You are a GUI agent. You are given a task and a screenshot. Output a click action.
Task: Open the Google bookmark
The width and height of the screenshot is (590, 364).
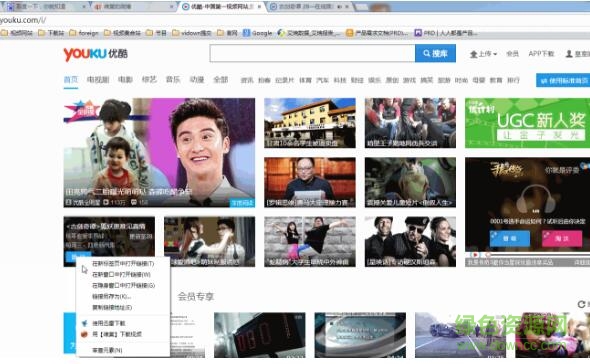pyautogui.click(x=258, y=33)
